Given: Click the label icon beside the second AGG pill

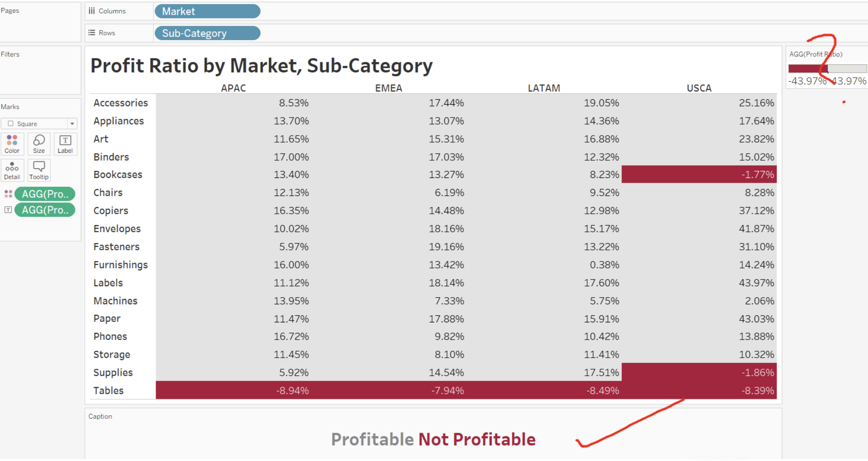Looking at the screenshot, I should click(x=8, y=210).
